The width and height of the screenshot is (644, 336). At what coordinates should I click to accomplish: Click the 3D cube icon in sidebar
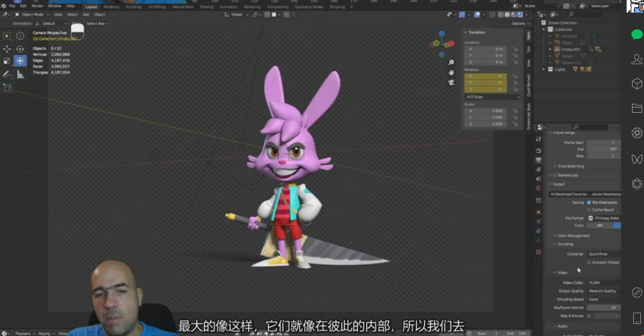(637, 84)
